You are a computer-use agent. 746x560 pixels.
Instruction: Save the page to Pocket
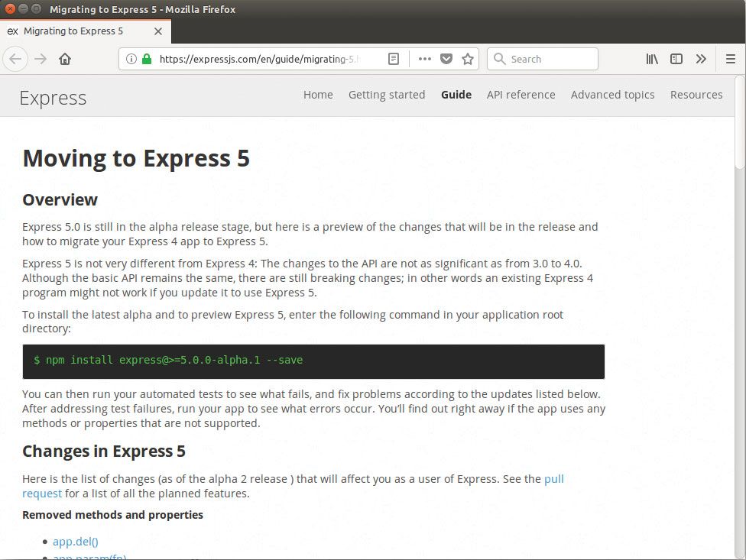[x=446, y=59]
